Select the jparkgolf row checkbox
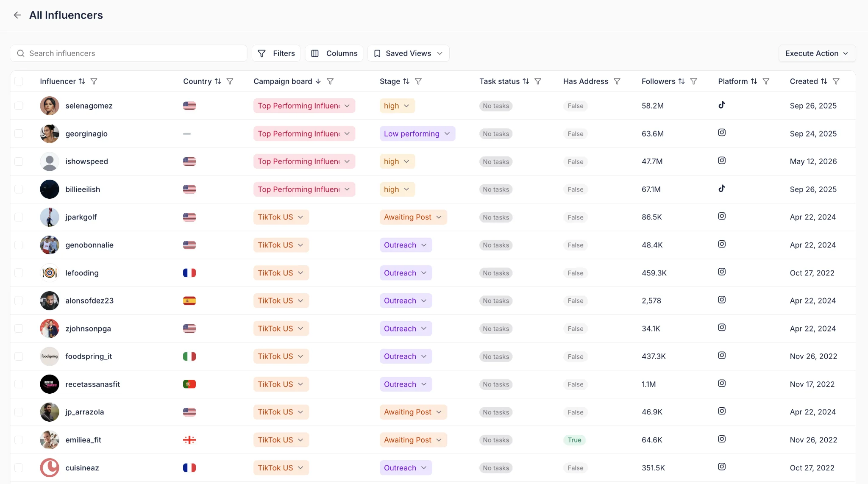868x484 pixels. 19,217
